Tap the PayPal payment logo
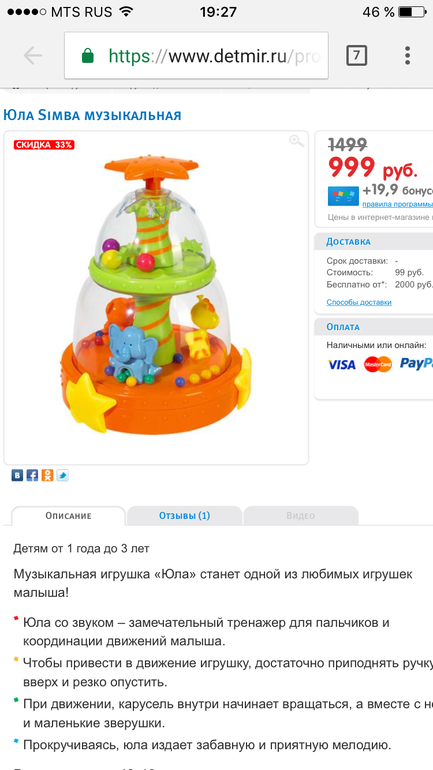The image size is (433, 770). tap(416, 363)
